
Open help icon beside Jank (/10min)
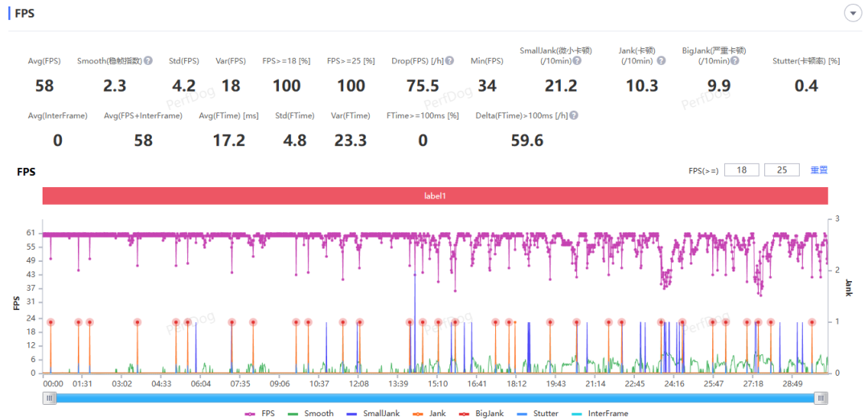point(661,61)
